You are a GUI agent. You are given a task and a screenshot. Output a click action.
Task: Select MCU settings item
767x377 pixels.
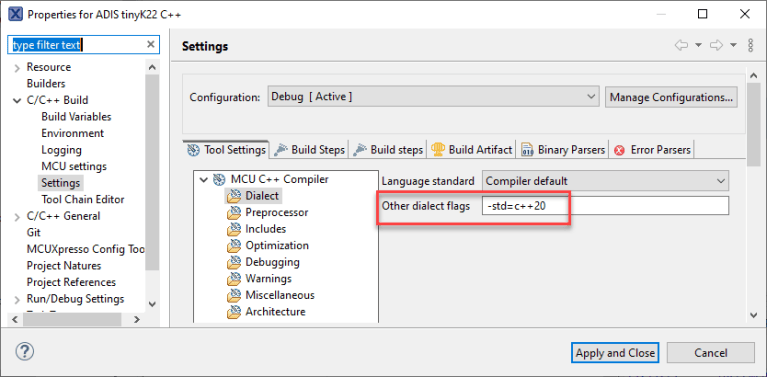(x=74, y=167)
